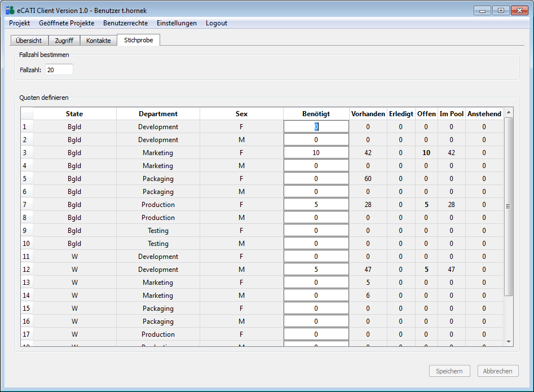
Task: Click Benötigt field for row 7 Production F
Action: 316,205
